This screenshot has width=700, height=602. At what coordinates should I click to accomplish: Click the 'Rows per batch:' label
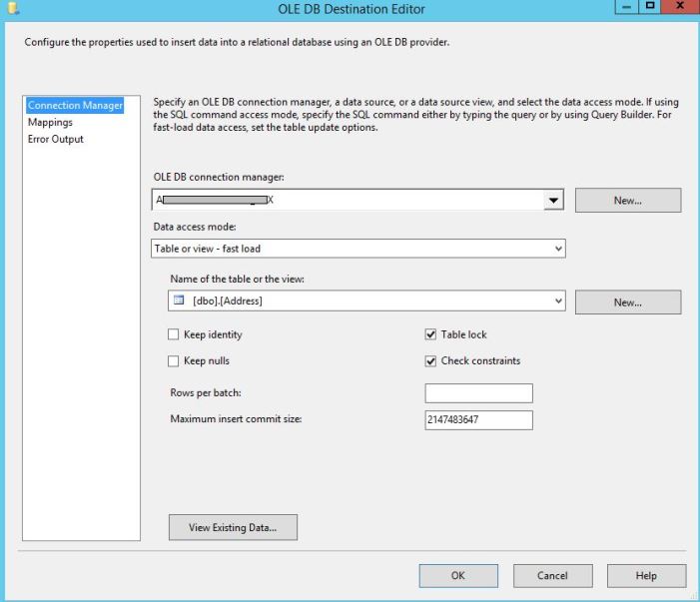tap(206, 392)
